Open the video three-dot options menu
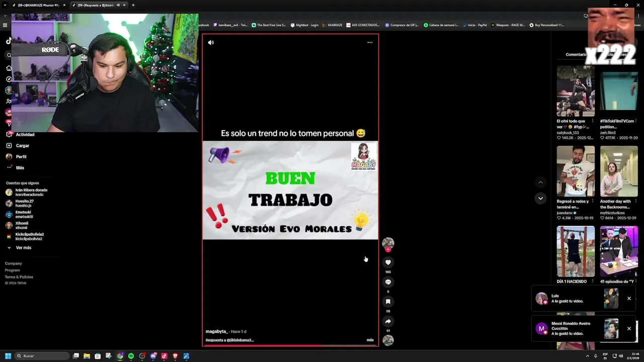This screenshot has height=362, width=644. point(370,43)
